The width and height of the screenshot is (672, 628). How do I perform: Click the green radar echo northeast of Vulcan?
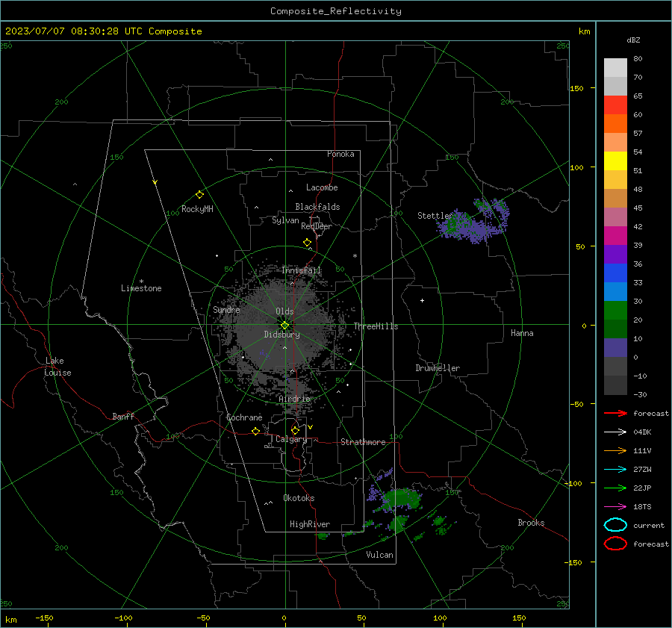tap(401, 500)
